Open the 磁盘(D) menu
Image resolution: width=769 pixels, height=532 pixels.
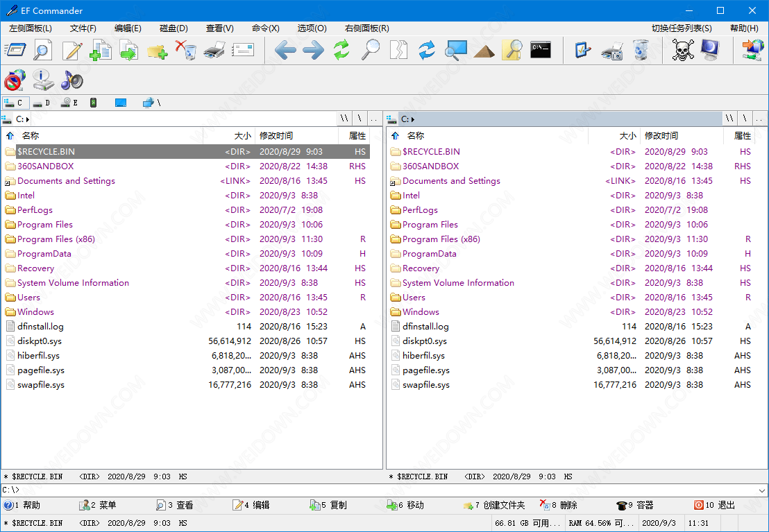click(x=174, y=28)
